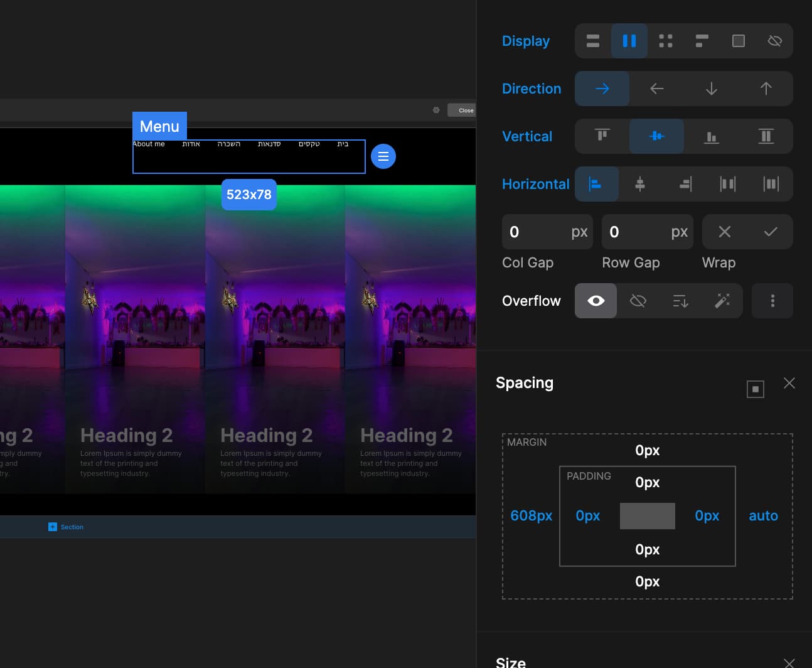Select inline-block display icon
This screenshot has width=812, height=668.
point(702,41)
